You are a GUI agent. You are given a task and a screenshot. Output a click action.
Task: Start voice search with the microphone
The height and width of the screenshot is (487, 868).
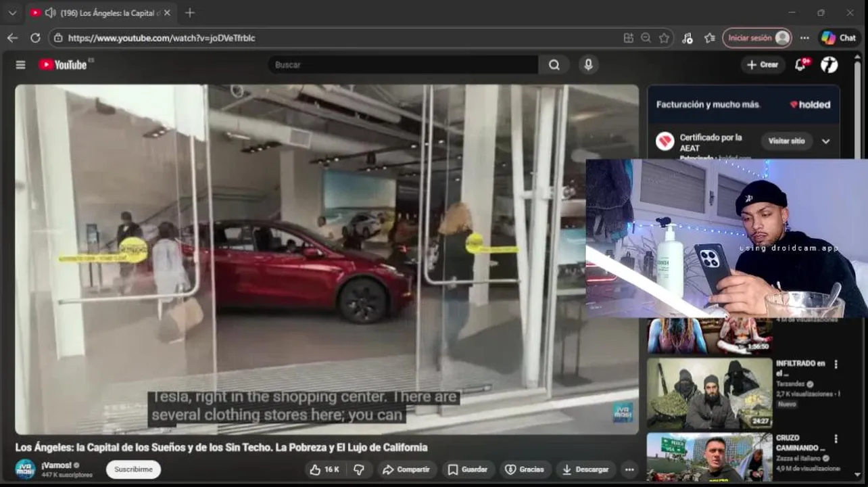tap(588, 65)
